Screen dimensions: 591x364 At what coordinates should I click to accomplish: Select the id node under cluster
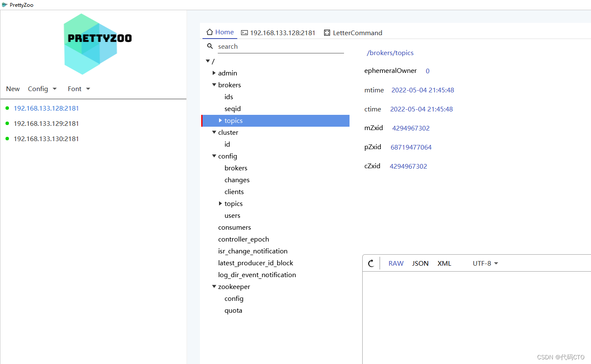[x=227, y=144]
